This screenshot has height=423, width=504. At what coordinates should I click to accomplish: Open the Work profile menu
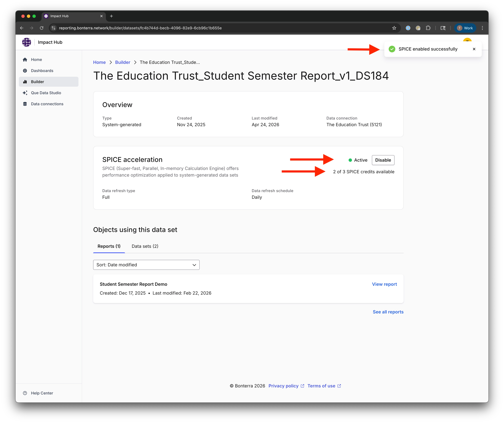point(465,28)
